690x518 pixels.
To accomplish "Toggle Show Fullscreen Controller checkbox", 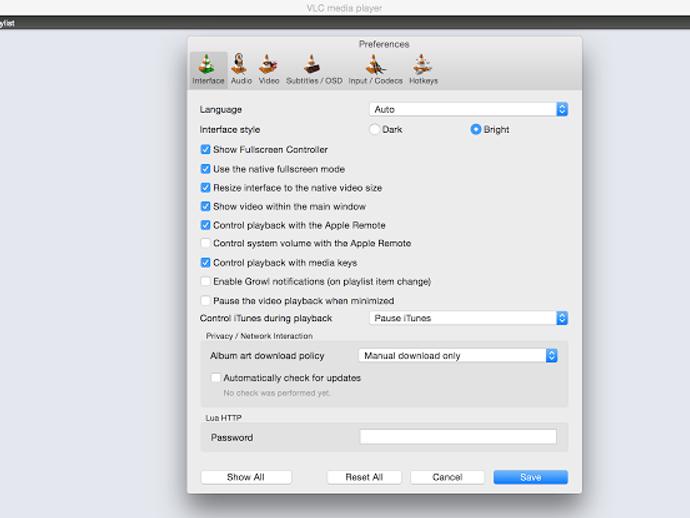I will click(x=205, y=150).
